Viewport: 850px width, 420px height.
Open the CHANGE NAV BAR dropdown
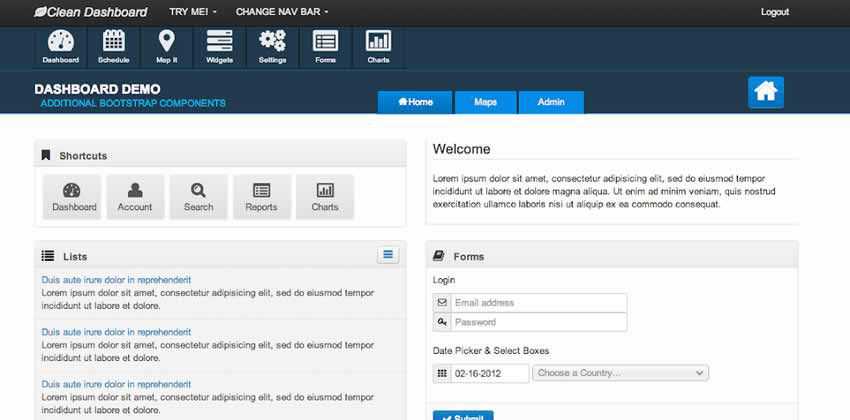[281, 12]
